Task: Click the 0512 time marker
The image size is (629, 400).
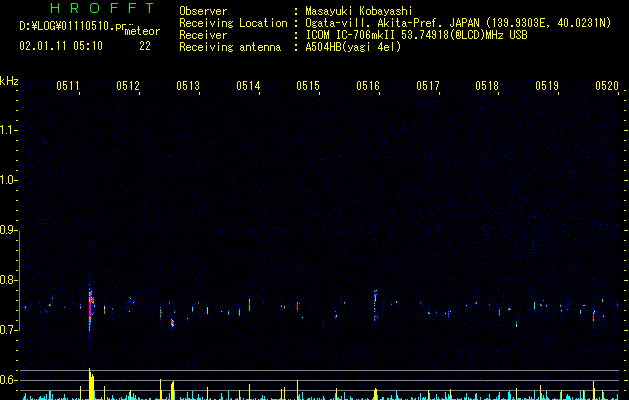Action: [128, 86]
